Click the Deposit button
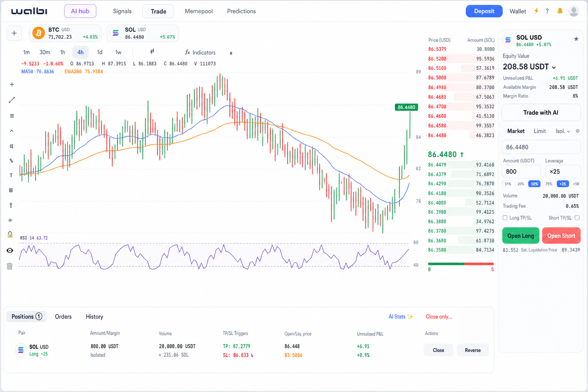588x392 pixels. 484,11
